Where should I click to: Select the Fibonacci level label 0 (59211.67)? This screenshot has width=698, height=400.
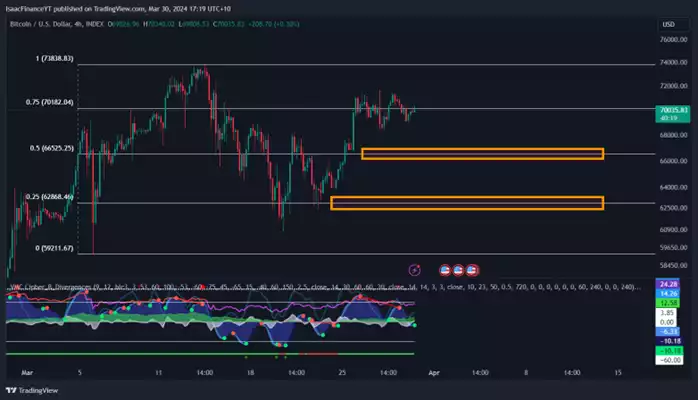54,248
